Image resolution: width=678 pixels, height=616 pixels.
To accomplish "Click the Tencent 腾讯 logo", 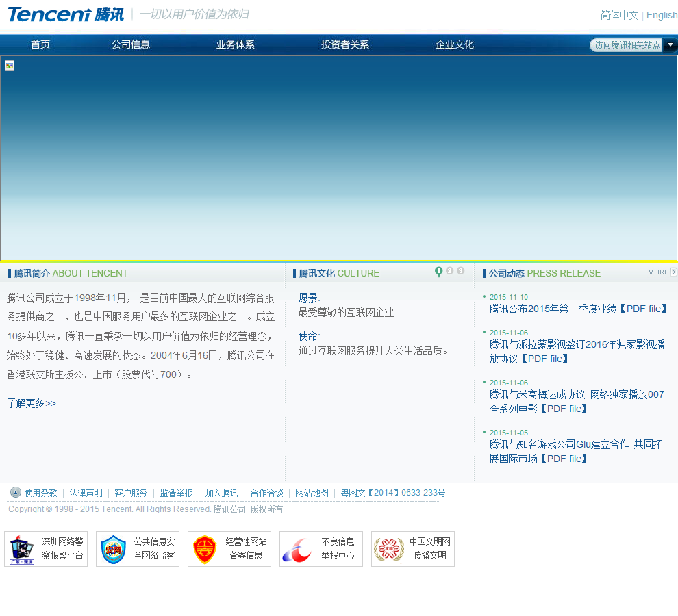I will point(66,14).
